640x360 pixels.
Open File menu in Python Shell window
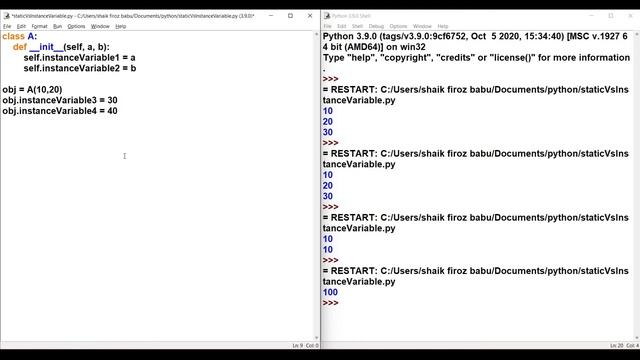pos(327,26)
